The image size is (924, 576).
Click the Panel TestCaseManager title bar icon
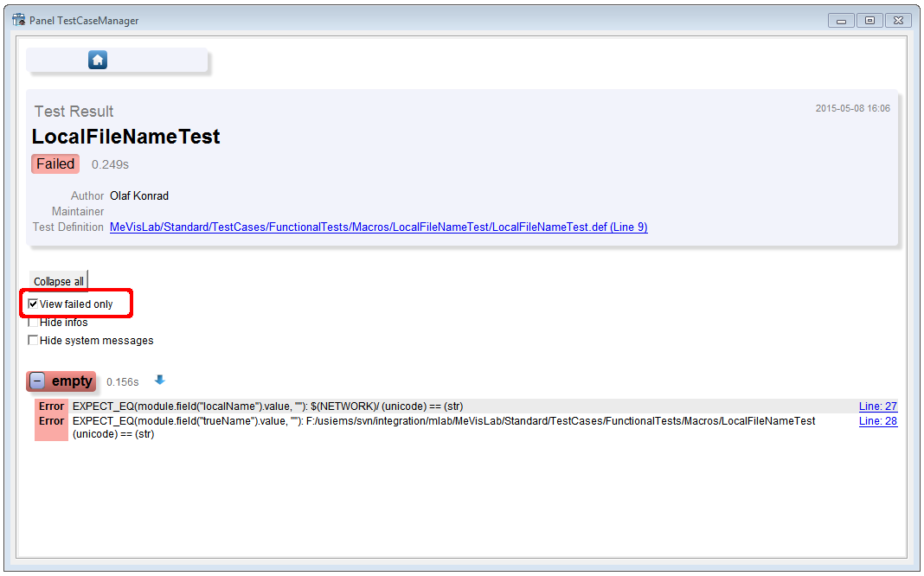click(18, 20)
